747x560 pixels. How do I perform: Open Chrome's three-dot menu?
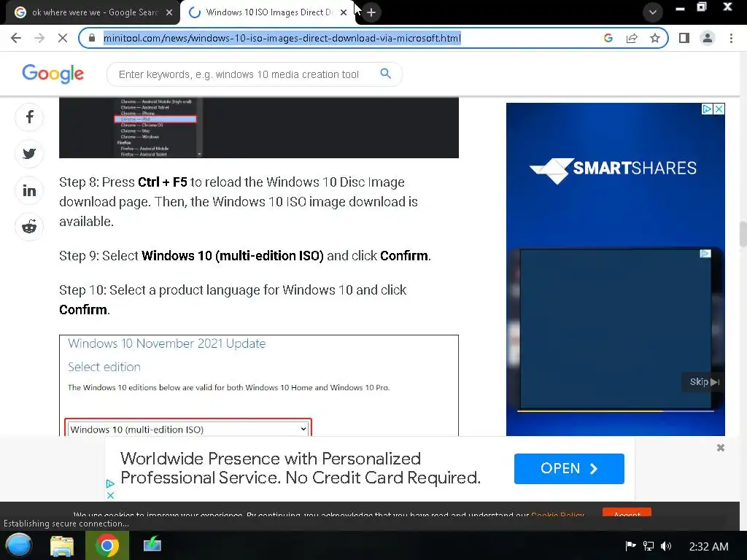[x=731, y=38]
